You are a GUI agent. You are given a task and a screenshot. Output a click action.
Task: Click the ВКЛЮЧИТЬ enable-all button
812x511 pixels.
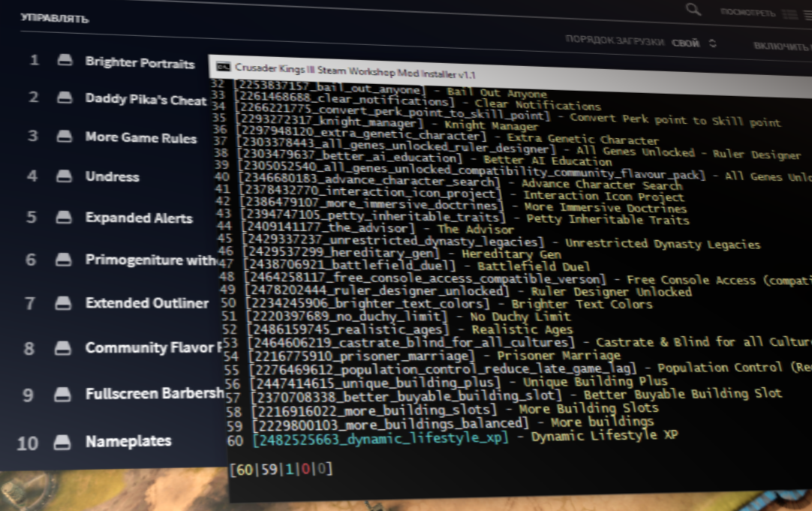780,47
